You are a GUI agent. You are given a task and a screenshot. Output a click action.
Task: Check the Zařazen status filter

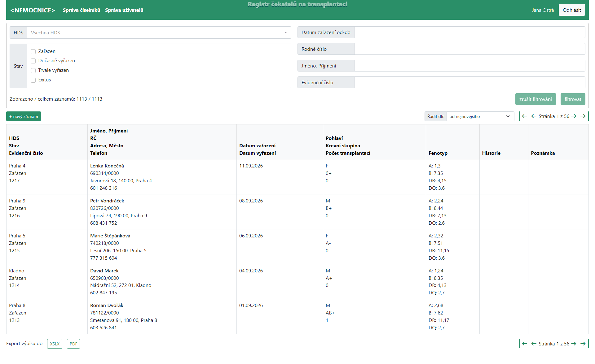pos(33,52)
